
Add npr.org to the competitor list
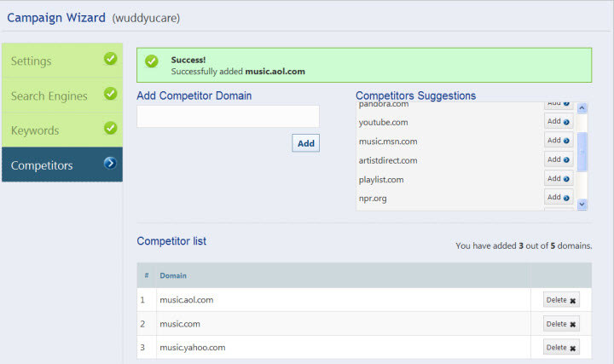coord(559,198)
